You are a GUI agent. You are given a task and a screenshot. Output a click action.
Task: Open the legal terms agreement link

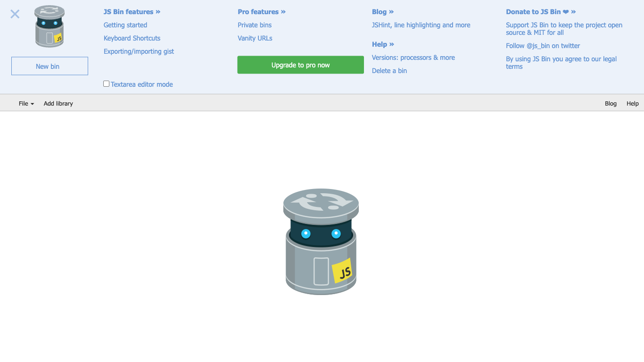[561, 63]
